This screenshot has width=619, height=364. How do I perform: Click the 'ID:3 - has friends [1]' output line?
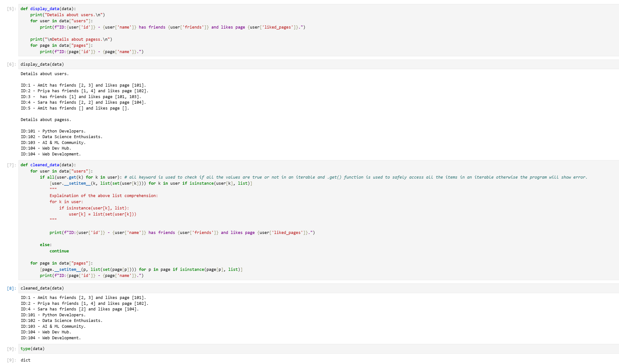81,97
